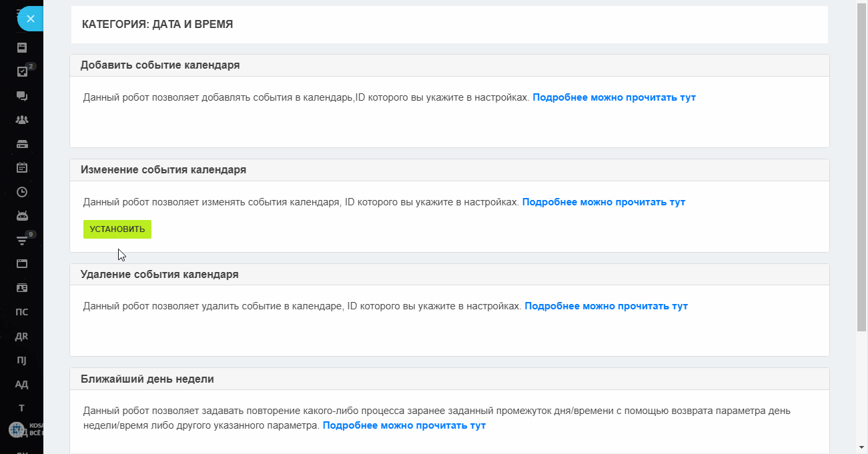Open 'Подробнее' link under Удаление события календаря
868x454 pixels.
point(606,307)
